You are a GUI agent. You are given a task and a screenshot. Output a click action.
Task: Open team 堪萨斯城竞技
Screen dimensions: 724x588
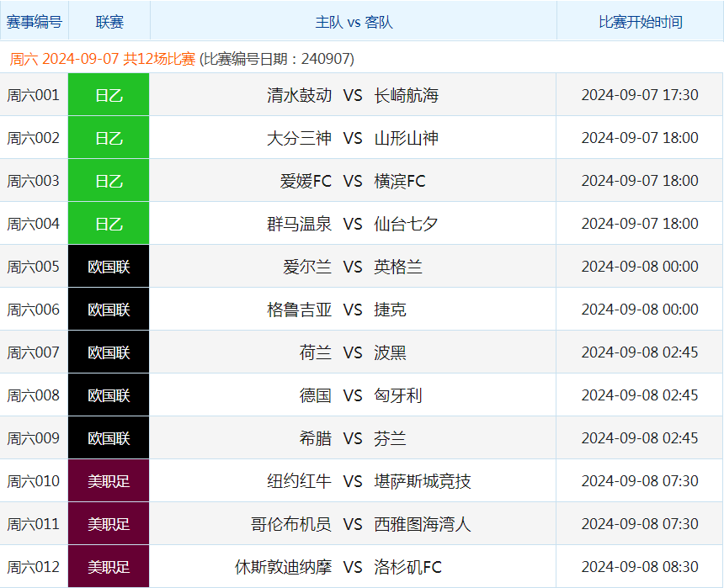point(423,481)
